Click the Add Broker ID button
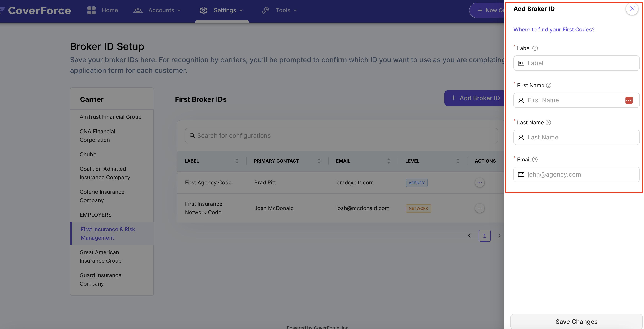Image resolution: width=644 pixels, height=329 pixels. click(474, 98)
